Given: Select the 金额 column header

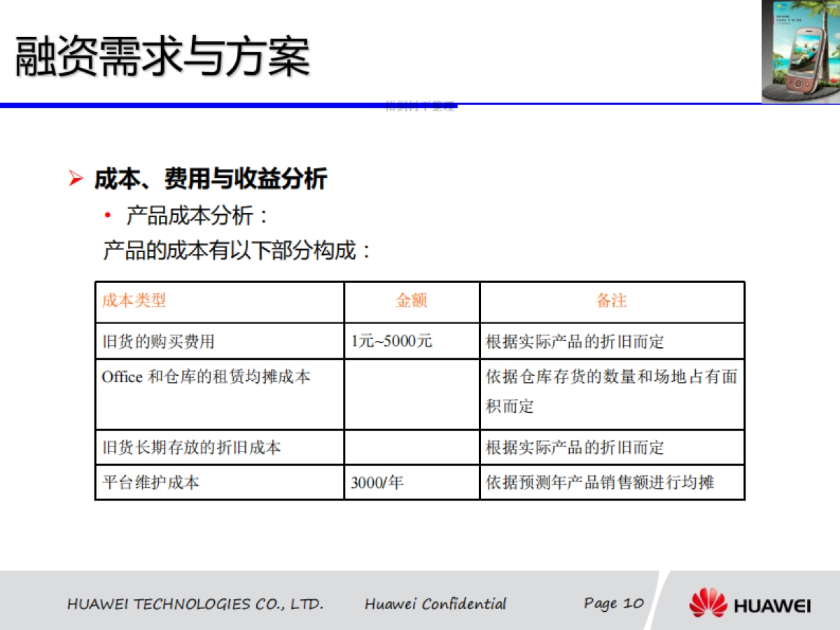Looking at the screenshot, I should 412,301.
